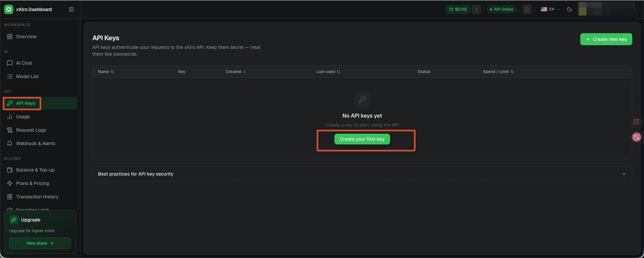The width and height of the screenshot is (644, 258).
Task: Click the xKiro logo icon
Action: [x=9, y=9]
